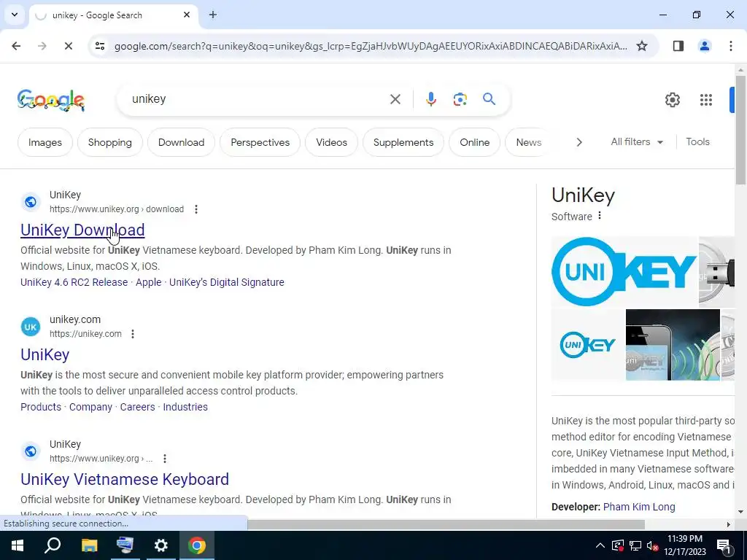Open the Careers sitelink
The width and height of the screenshot is (747, 560).
[x=137, y=407]
